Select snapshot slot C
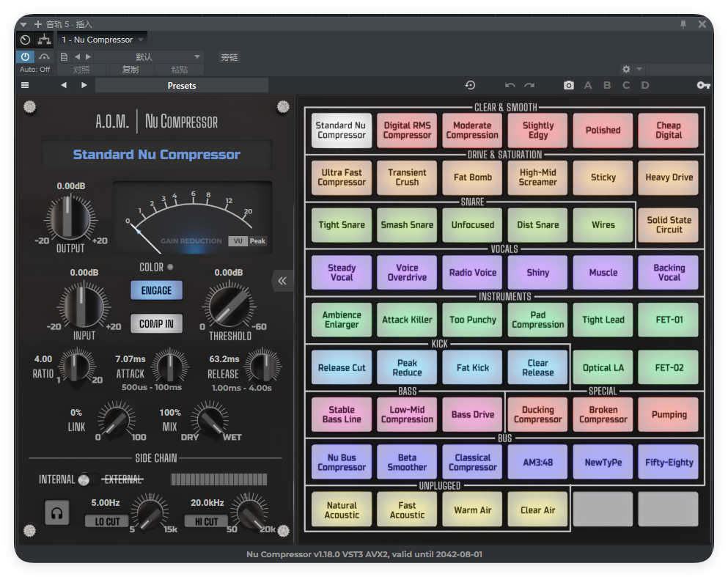Screen dimensions: 728x577 click(x=626, y=85)
